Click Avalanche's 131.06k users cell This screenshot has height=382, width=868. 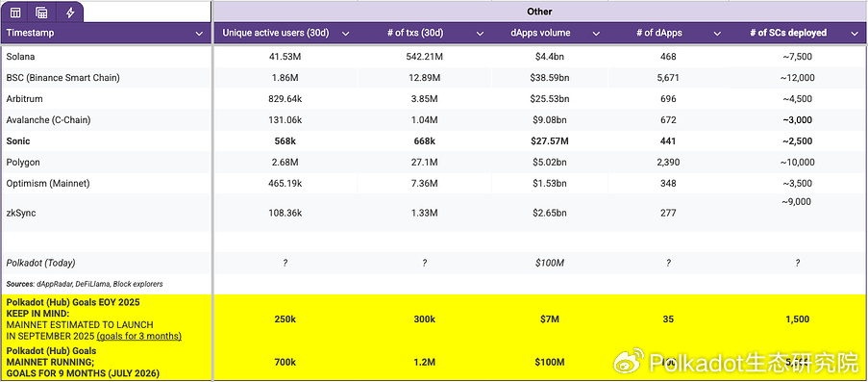tap(285, 119)
